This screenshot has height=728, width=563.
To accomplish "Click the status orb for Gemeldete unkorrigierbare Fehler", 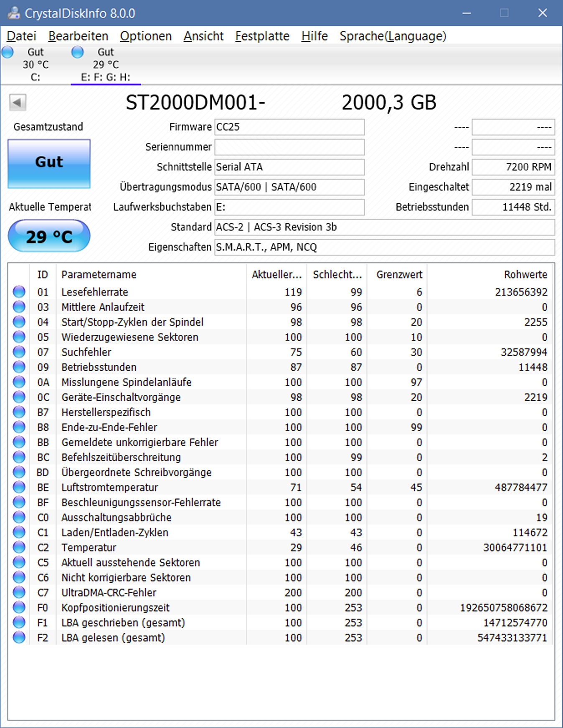I will click(19, 442).
